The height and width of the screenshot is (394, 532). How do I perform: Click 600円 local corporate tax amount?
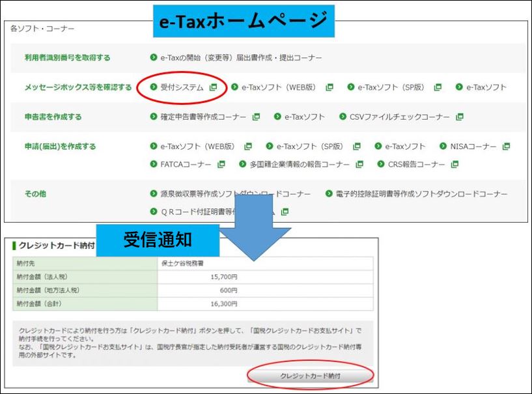(229, 290)
